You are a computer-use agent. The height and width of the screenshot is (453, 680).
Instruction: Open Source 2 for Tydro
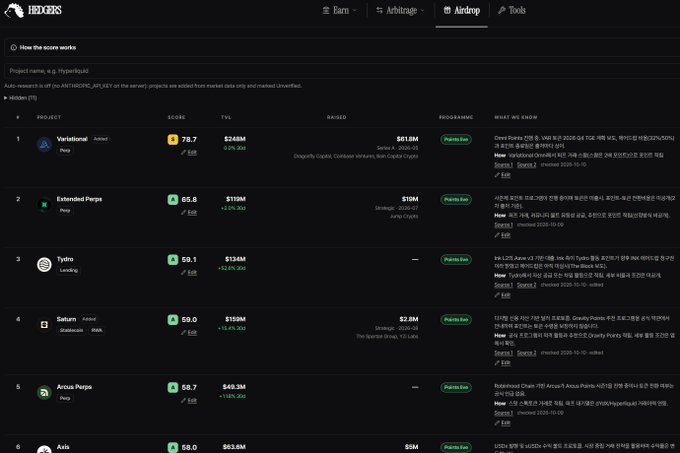click(526, 285)
